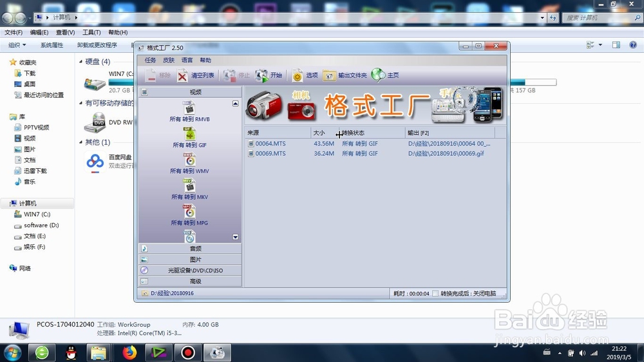This screenshot has width=644, height=362.
Task: Click the Windows Start orb
Action: tap(12, 352)
